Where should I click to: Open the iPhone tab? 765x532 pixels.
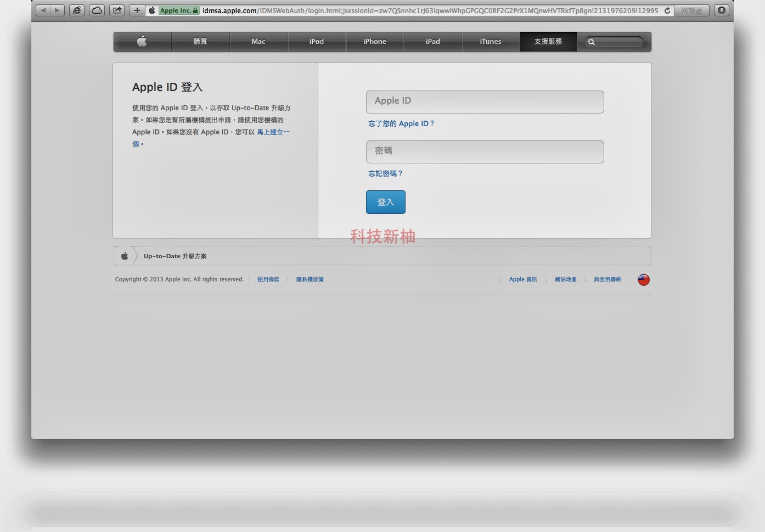(x=375, y=41)
